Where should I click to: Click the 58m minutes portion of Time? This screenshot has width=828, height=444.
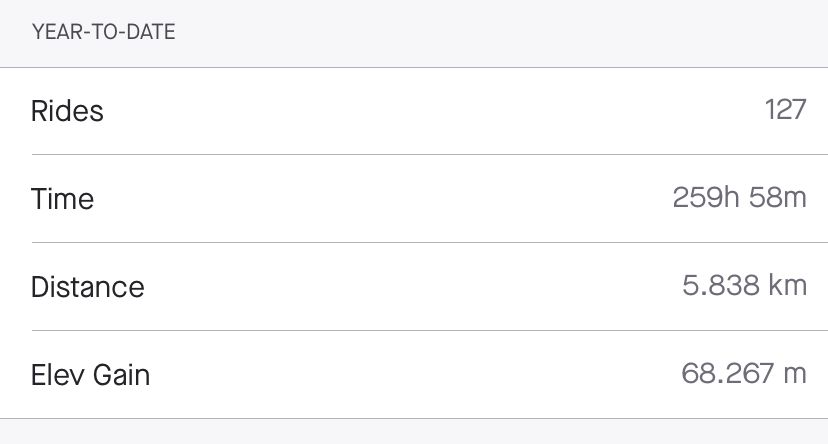[x=780, y=198]
